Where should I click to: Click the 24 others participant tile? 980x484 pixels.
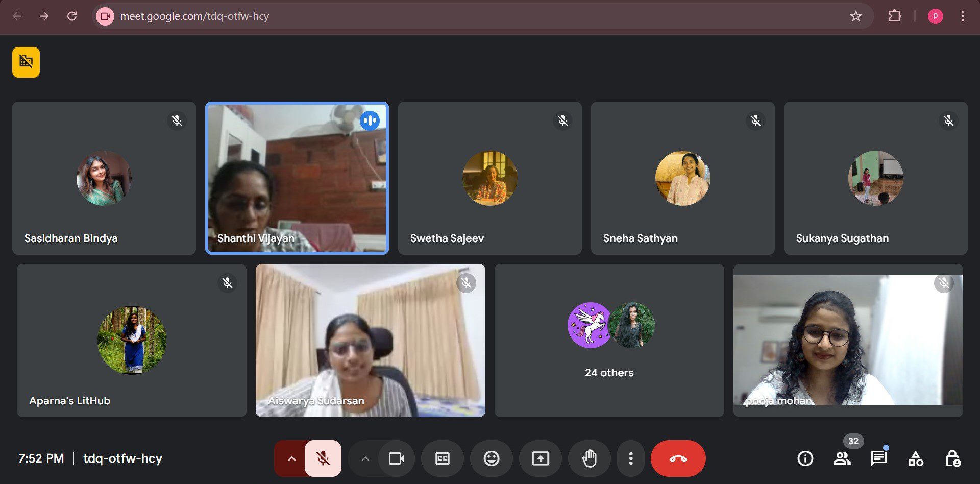(609, 340)
